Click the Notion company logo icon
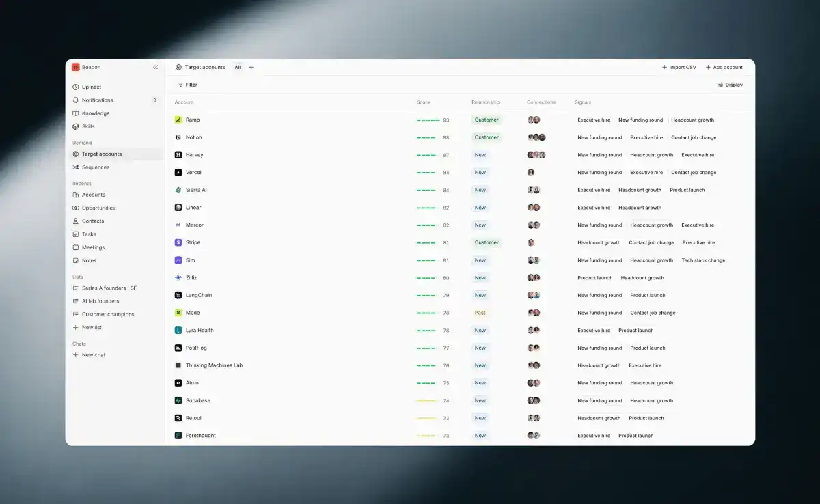This screenshot has width=820, height=504. point(178,137)
